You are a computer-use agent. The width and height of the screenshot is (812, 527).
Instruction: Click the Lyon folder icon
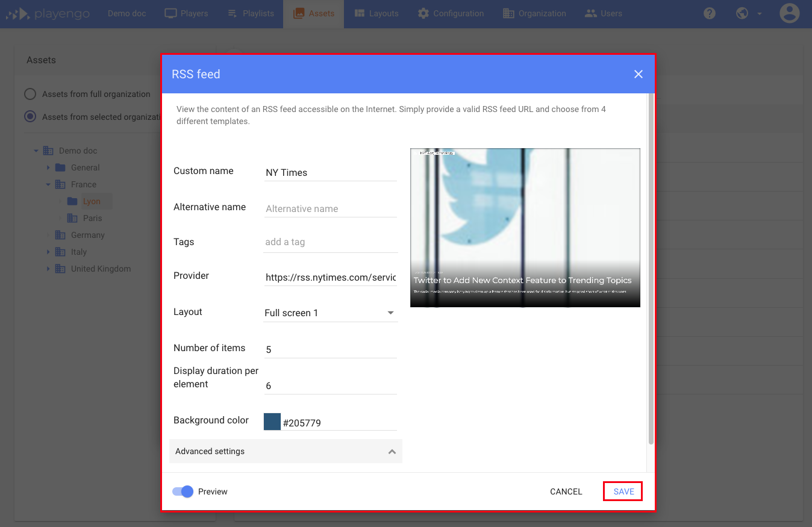coord(72,201)
